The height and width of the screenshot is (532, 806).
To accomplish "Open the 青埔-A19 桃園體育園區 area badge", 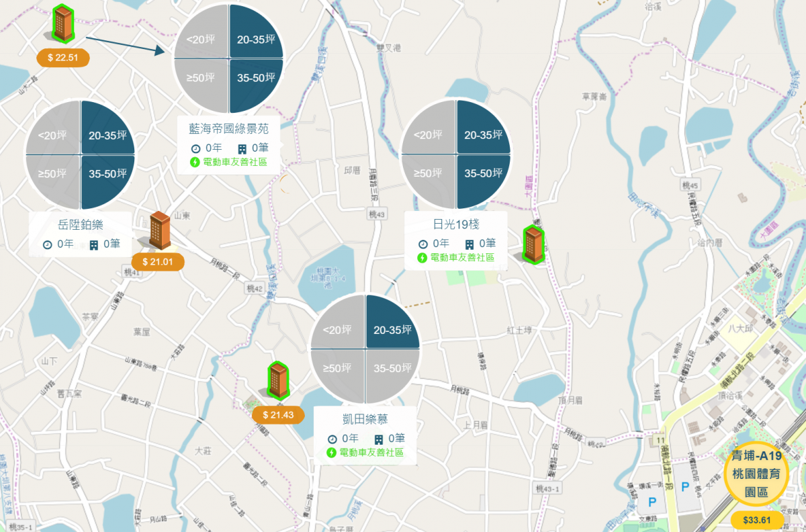I will (756, 474).
